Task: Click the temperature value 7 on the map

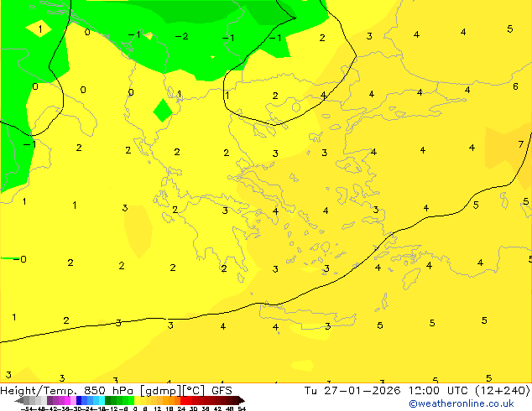Action: (521, 144)
